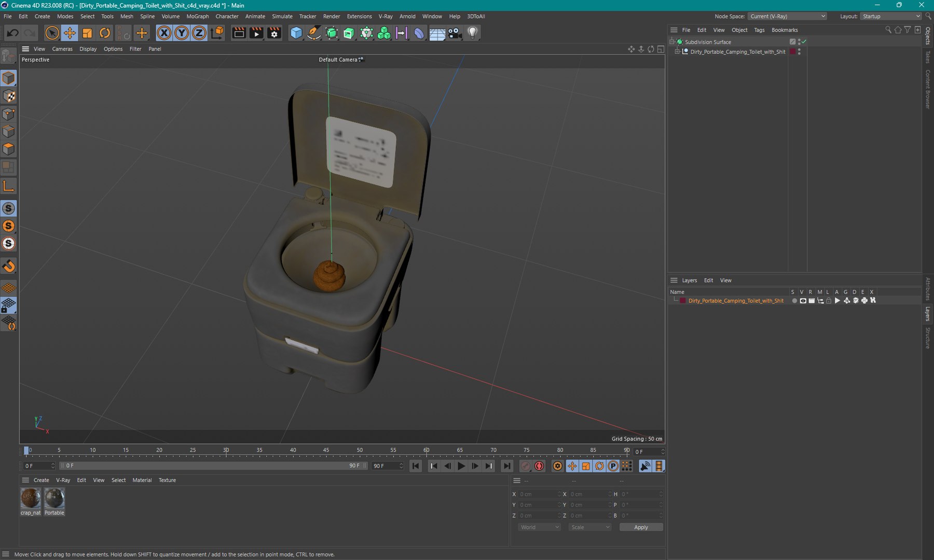
Task: Go to end of animation
Action: (x=506, y=466)
